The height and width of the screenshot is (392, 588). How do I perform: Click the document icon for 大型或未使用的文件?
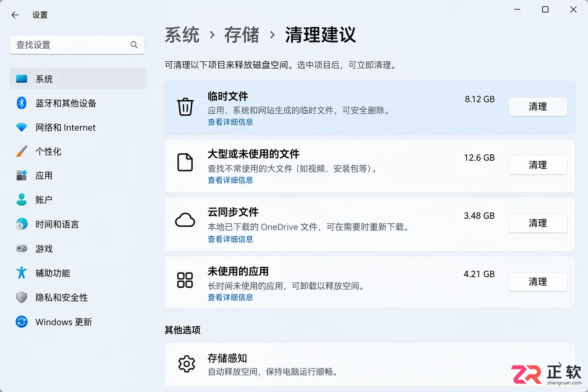[185, 163]
